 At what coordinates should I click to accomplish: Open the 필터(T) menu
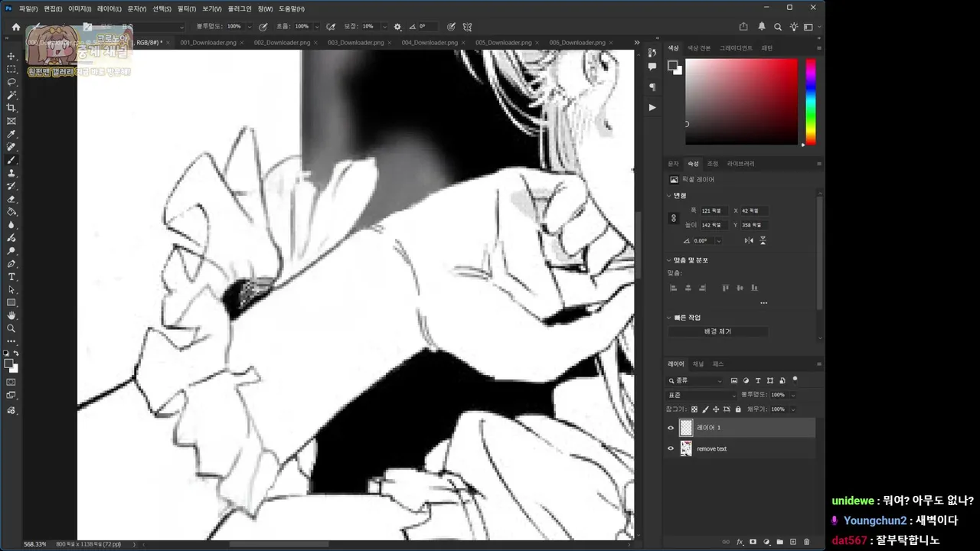pyautogui.click(x=186, y=8)
